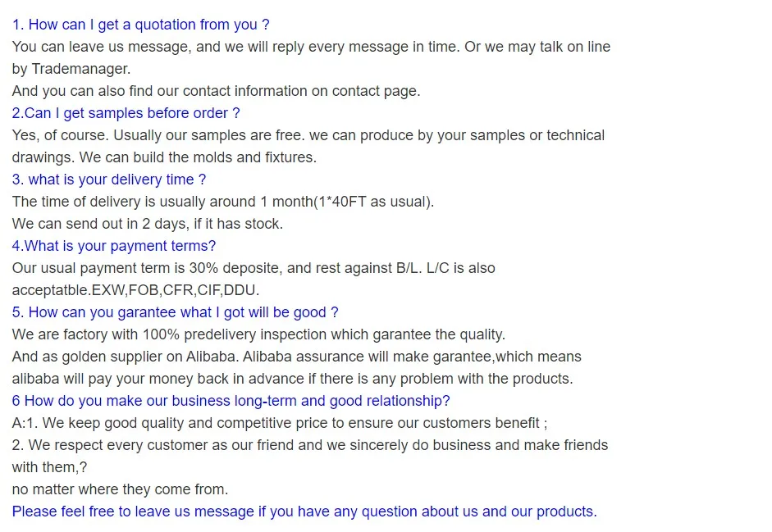Click the 'Please feel free to leave us message' line
Screen dimensions: 772x532
click(x=304, y=512)
